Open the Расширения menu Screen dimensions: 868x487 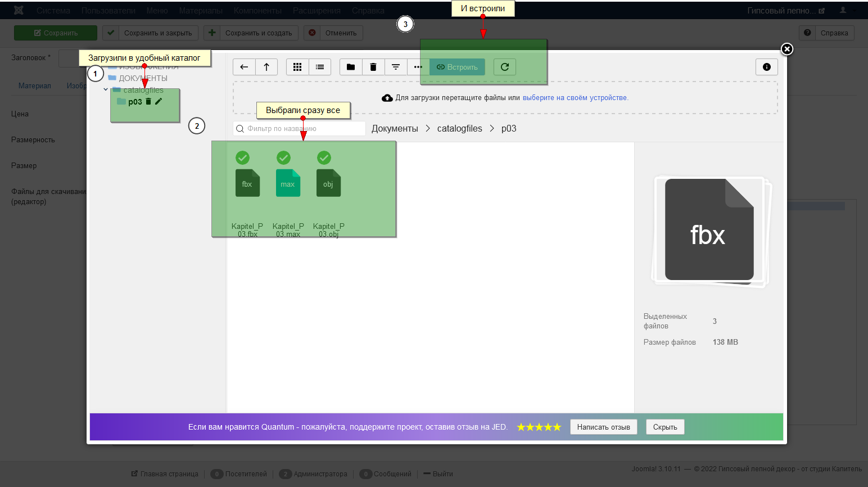click(317, 11)
